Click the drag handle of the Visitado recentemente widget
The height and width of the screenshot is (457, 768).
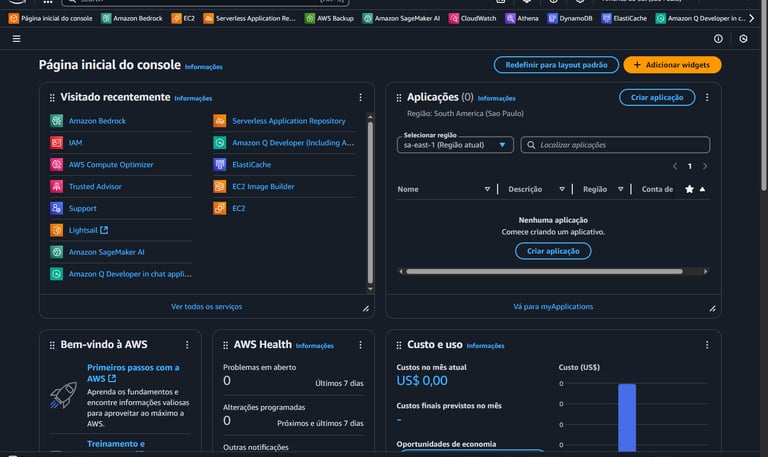(52, 98)
